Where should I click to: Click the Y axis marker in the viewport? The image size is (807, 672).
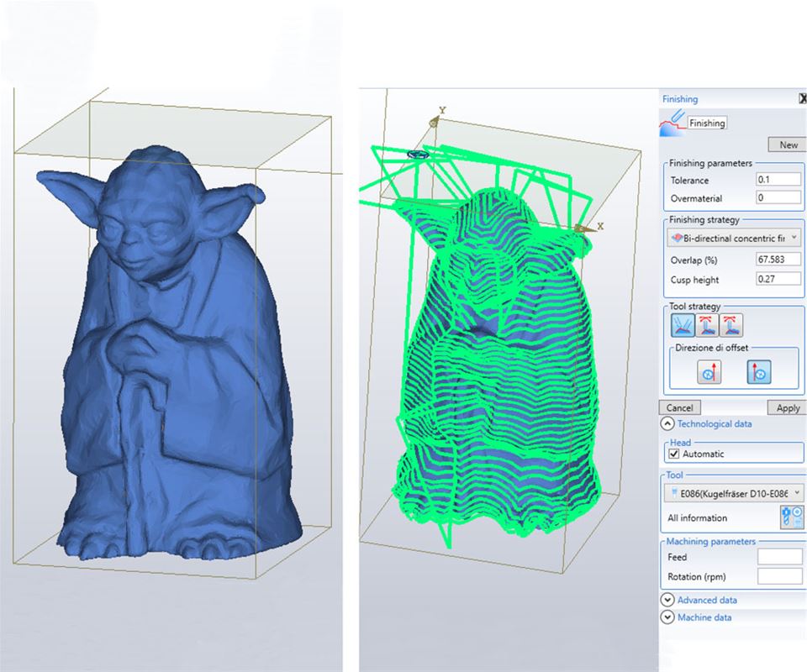tap(441, 110)
